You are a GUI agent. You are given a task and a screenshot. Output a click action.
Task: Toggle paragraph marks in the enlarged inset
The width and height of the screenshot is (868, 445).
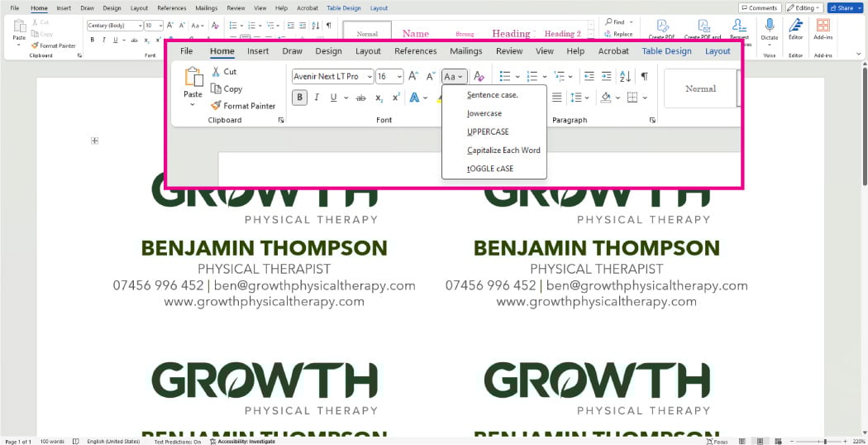click(644, 76)
